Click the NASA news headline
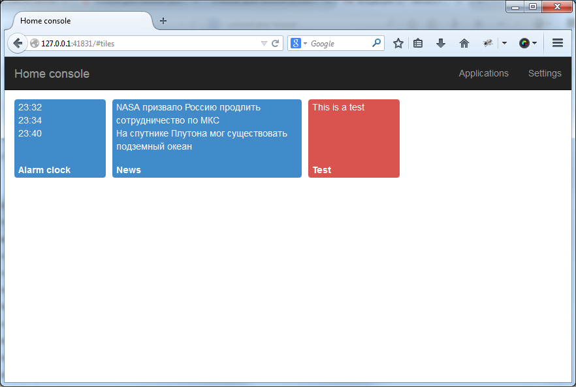The width and height of the screenshot is (576, 392). pos(189,114)
